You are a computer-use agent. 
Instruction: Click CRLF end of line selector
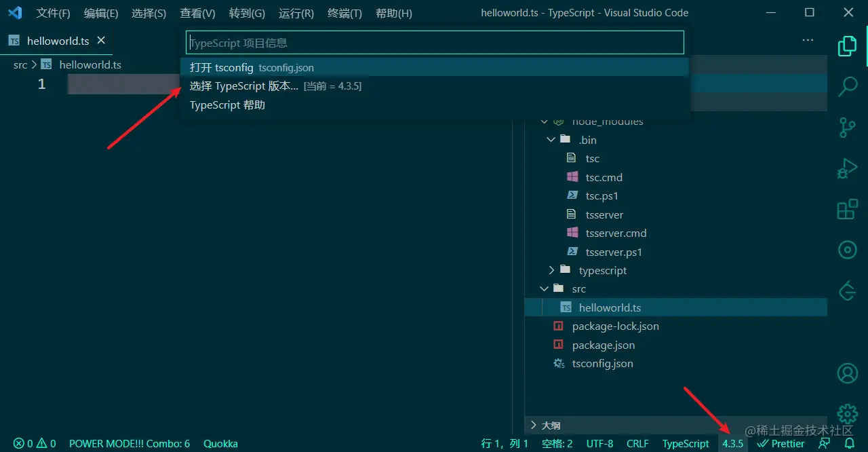637,443
